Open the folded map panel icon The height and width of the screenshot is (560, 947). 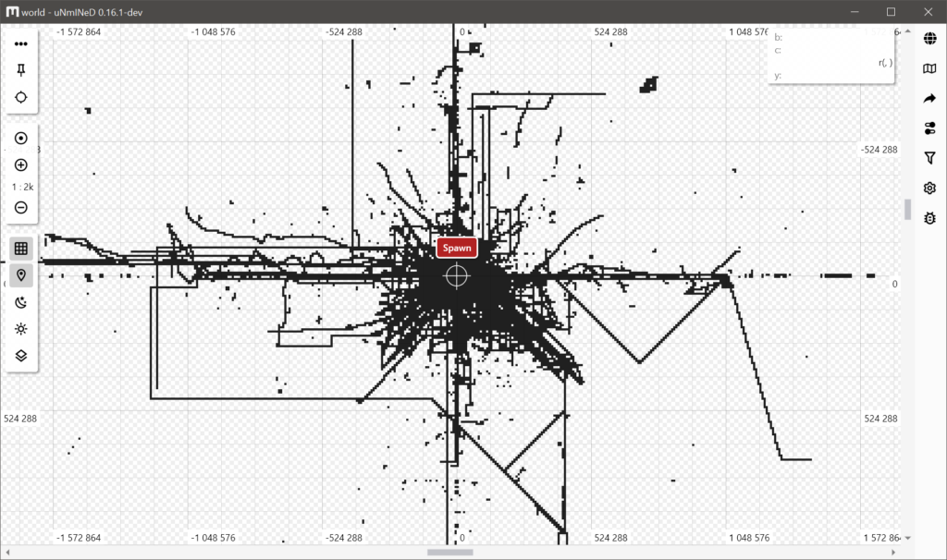tap(930, 68)
